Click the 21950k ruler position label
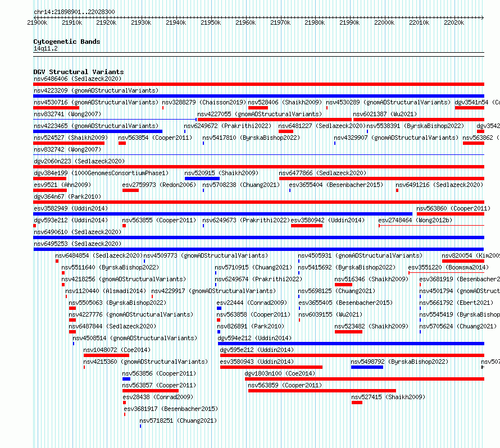500x448 pixels. [x=211, y=22]
